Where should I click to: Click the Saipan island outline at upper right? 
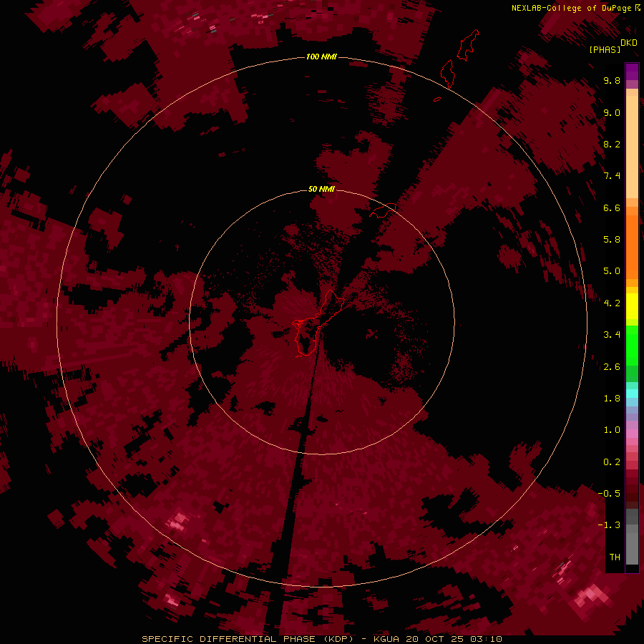click(x=468, y=45)
